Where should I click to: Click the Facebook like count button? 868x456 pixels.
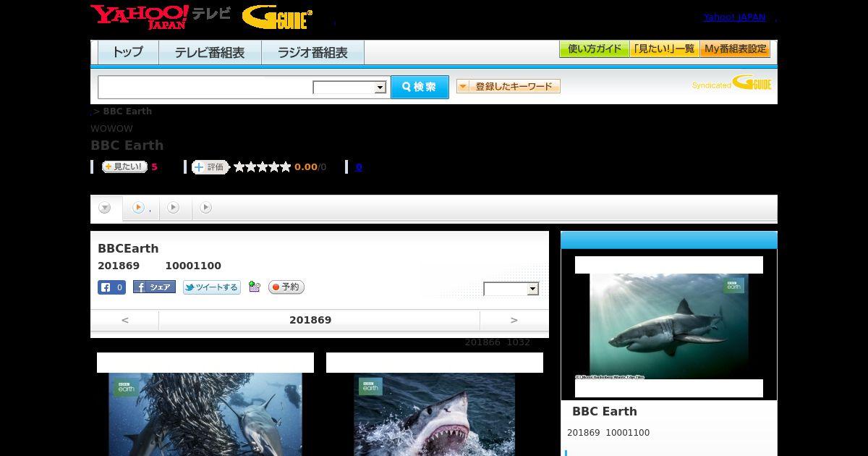pyautogui.click(x=111, y=287)
